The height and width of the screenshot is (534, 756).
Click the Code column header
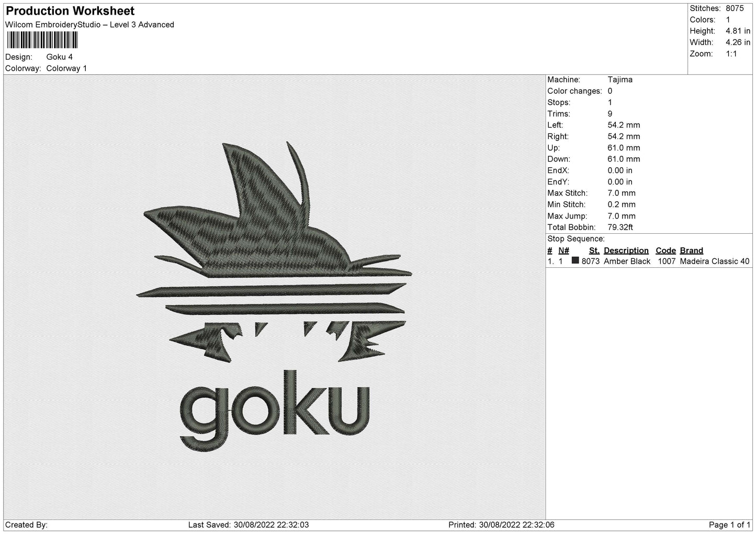[x=665, y=251]
